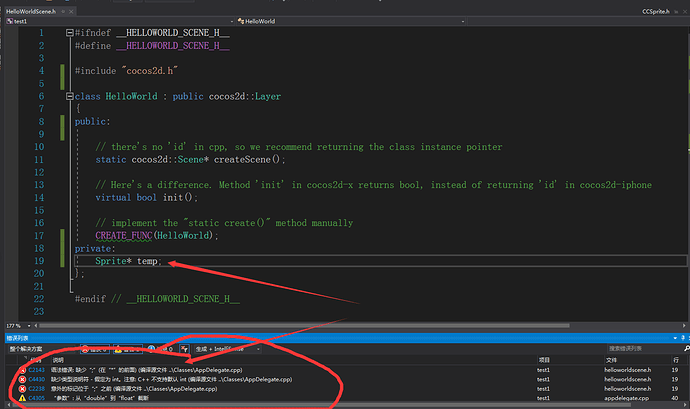The image size is (690, 409).
Task: Toggle the messages filter button
Action: click(x=160, y=349)
